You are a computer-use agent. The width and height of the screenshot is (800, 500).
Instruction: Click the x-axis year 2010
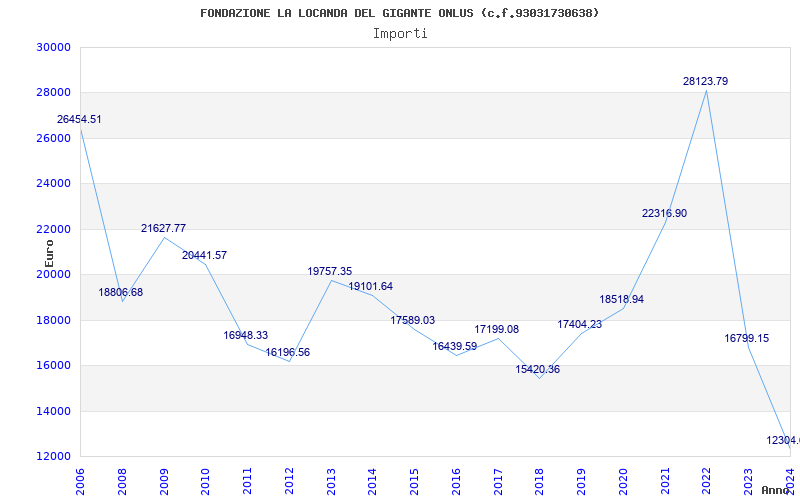(206, 481)
